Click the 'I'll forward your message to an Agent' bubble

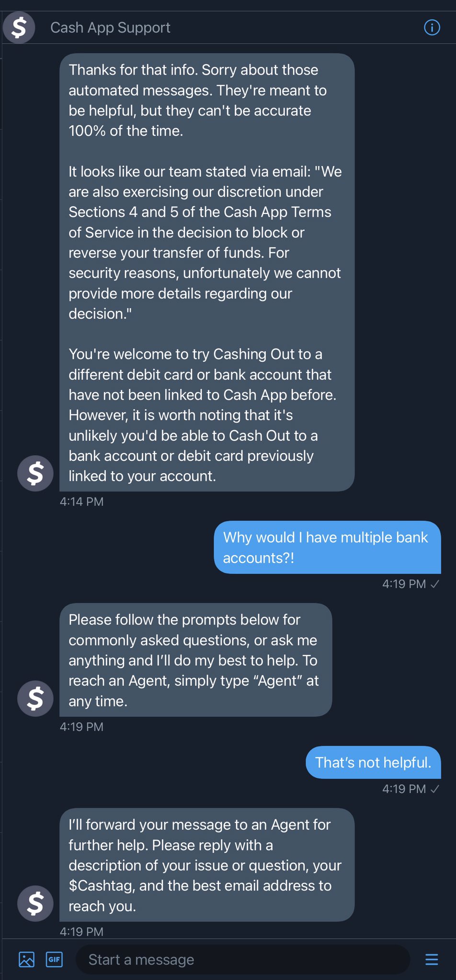point(206,865)
